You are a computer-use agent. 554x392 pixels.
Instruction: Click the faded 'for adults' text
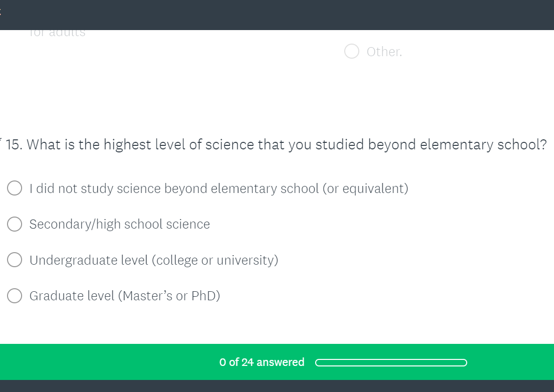click(x=58, y=33)
